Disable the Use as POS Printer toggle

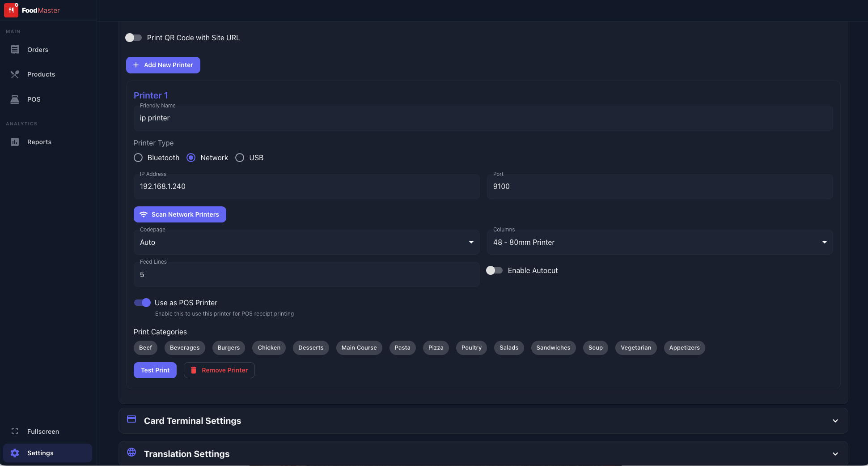click(x=142, y=303)
